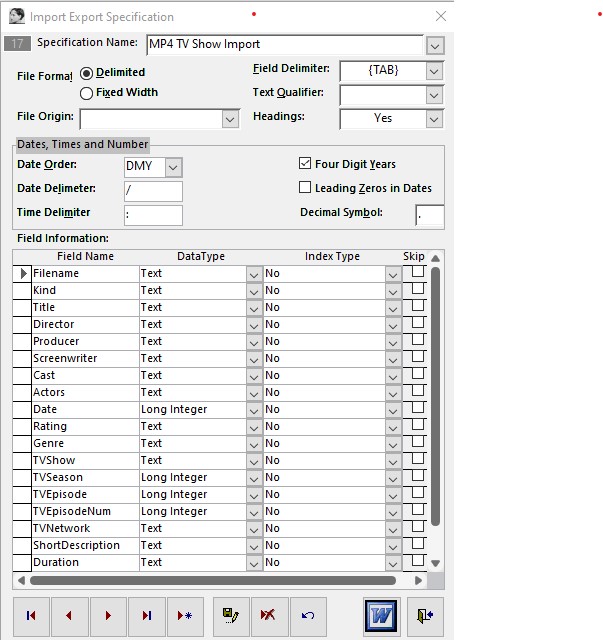Click the TVEpisodeNum field name cell

86,511
